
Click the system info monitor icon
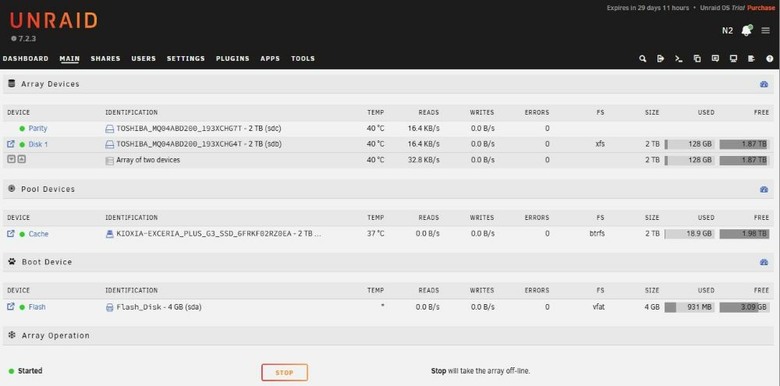733,59
